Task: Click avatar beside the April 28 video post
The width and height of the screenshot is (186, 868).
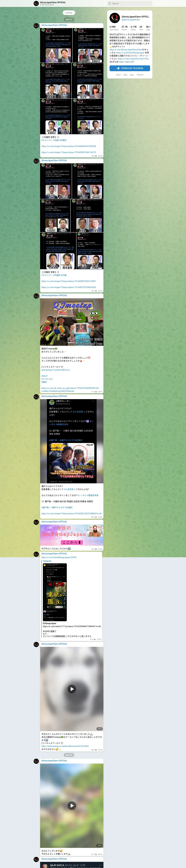Action: [x=36, y=761]
